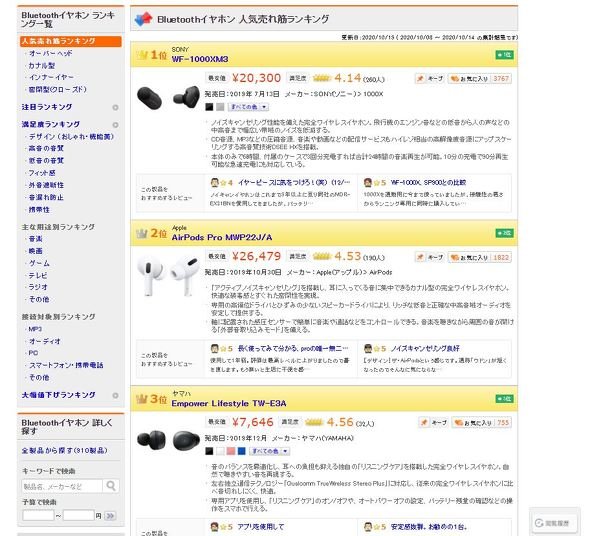
Task: Open テレビ usage ranking link
Action: (38, 276)
